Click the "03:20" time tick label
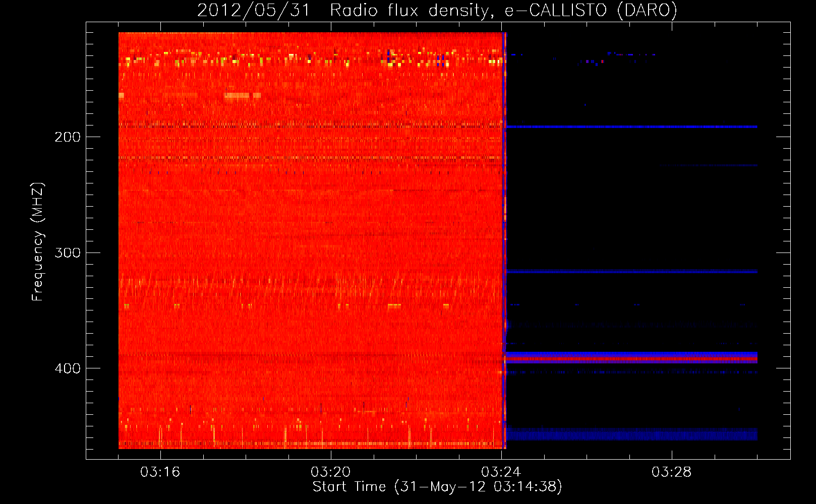Image resolution: width=816 pixels, height=504 pixels. [331, 472]
